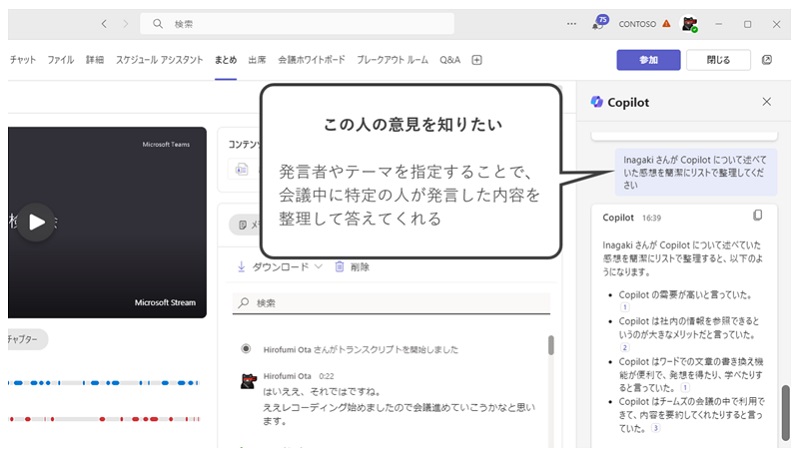This screenshot has width=800, height=460.
Task: Click the transcript 検索 search field
Action: click(x=391, y=303)
